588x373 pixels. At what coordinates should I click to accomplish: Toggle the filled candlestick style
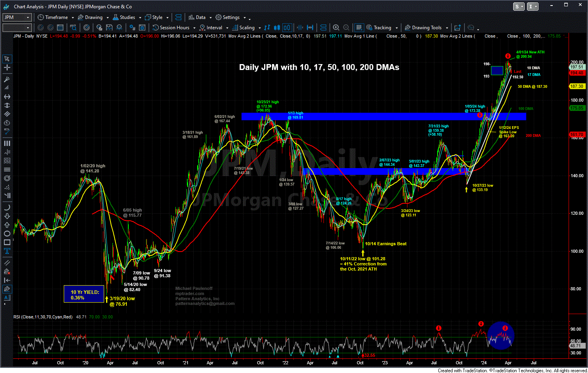coord(277,28)
